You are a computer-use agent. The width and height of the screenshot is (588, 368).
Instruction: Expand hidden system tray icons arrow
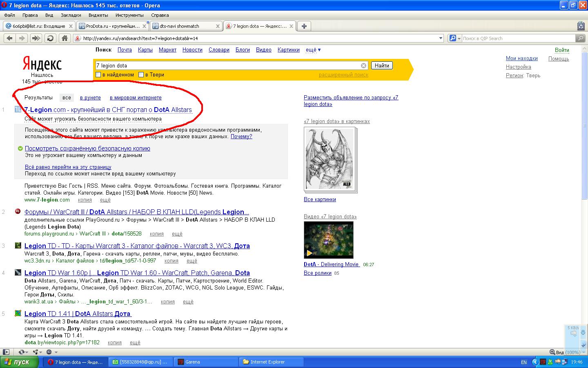pyautogui.click(x=535, y=362)
